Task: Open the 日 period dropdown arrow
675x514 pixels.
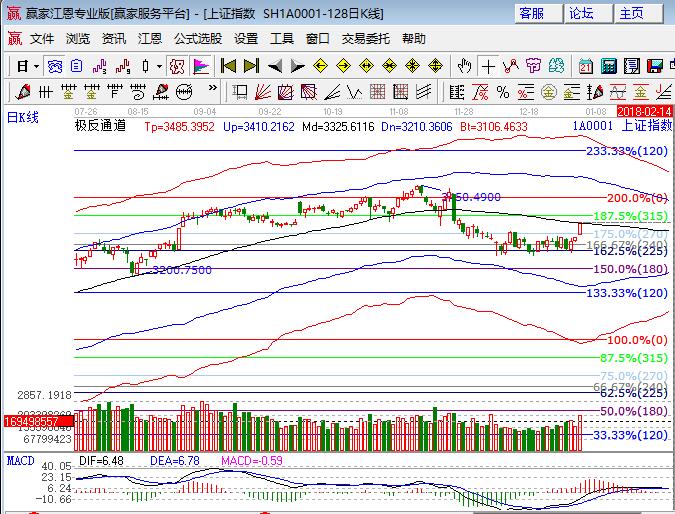Action: pyautogui.click(x=37, y=66)
